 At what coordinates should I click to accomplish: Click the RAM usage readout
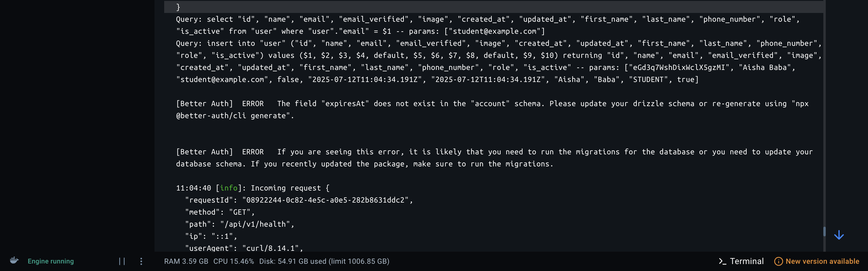pos(186,261)
